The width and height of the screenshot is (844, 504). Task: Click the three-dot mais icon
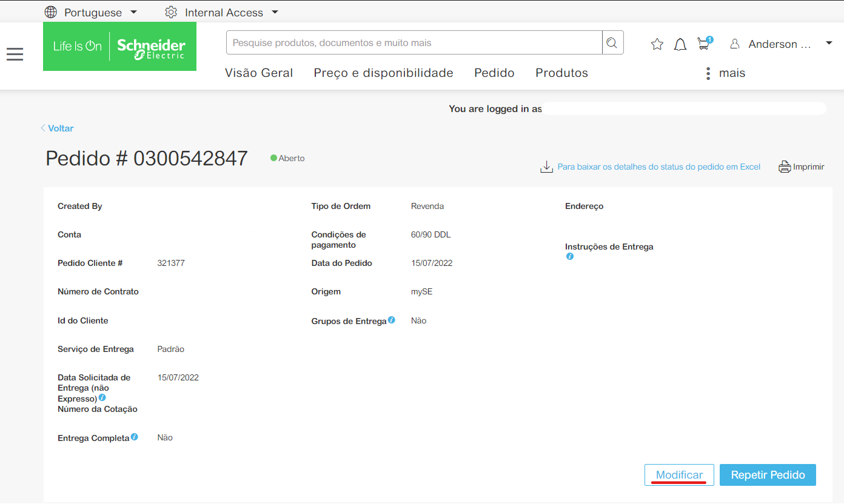coord(708,73)
